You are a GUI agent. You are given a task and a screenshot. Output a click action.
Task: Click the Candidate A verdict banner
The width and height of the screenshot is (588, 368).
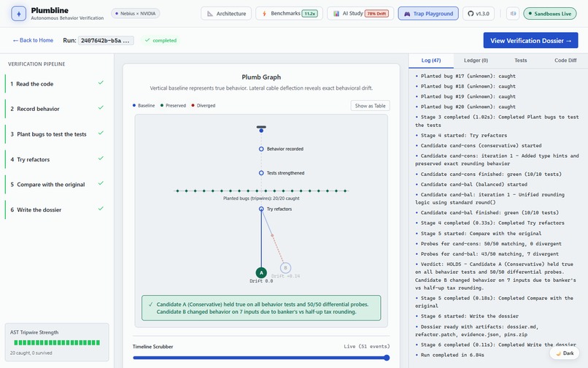[261, 308]
